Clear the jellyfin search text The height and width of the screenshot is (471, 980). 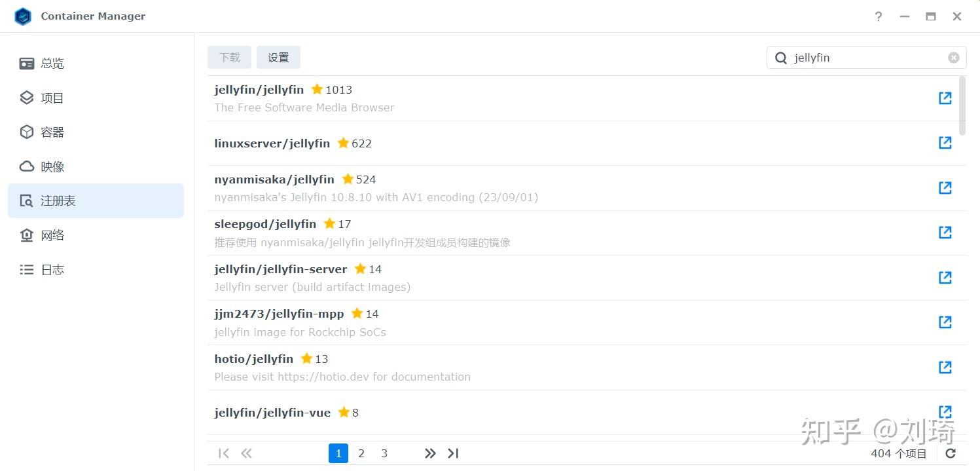pyautogui.click(x=954, y=58)
